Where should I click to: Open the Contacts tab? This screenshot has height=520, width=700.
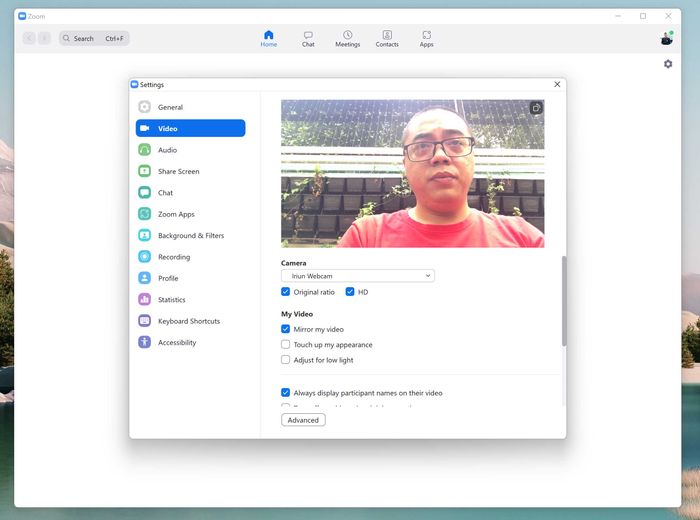point(387,38)
